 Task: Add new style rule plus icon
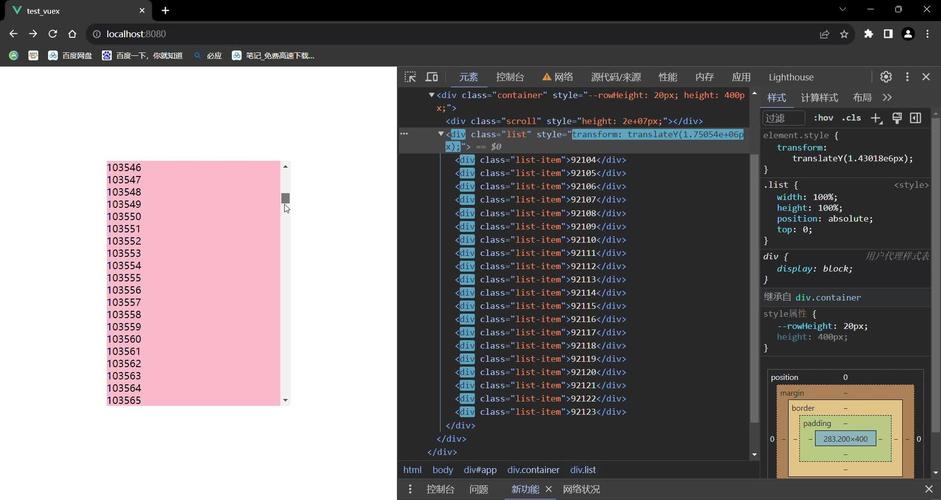click(x=876, y=118)
